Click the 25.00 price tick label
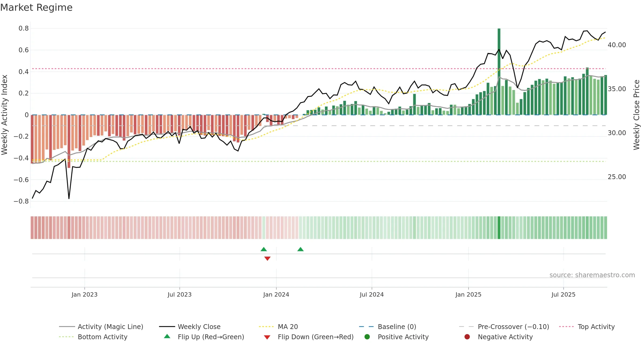The width and height of the screenshot is (644, 362). tap(617, 177)
